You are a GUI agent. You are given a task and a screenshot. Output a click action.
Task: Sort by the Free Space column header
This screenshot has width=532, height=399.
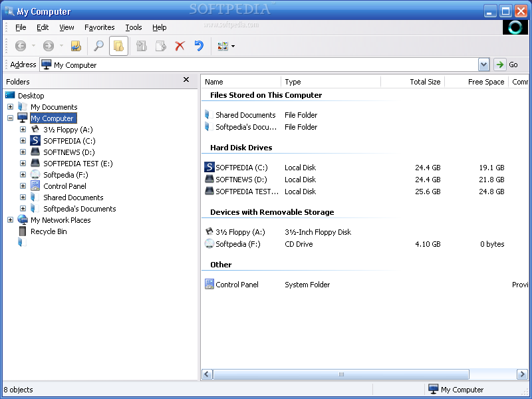pos(476,82)
